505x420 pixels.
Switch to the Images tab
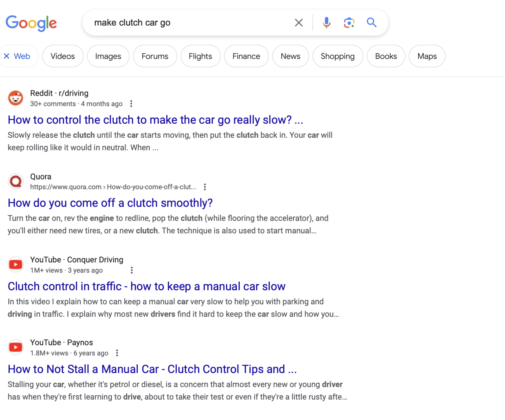click(x=108, y=56)
